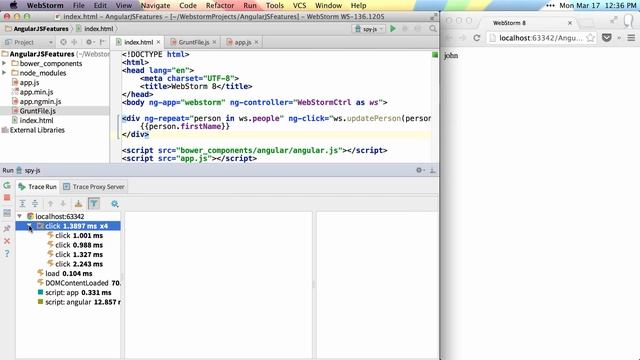Select Trace Run tab

(x=38, y=187)
